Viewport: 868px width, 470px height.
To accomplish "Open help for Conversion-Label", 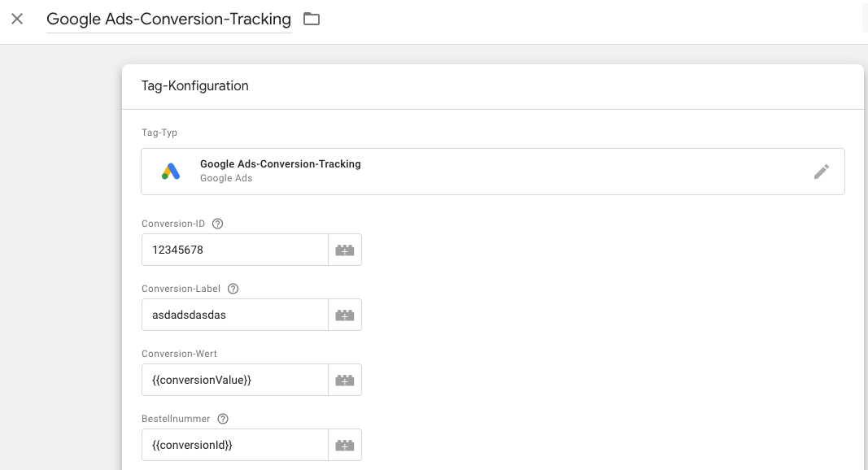I will pos(233,289).
